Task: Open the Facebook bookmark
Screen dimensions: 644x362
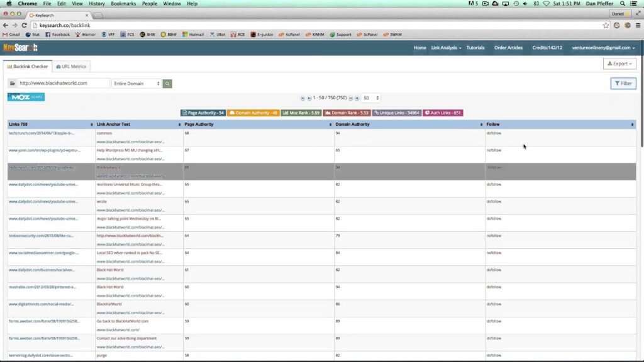Action: tap(57, 35)
